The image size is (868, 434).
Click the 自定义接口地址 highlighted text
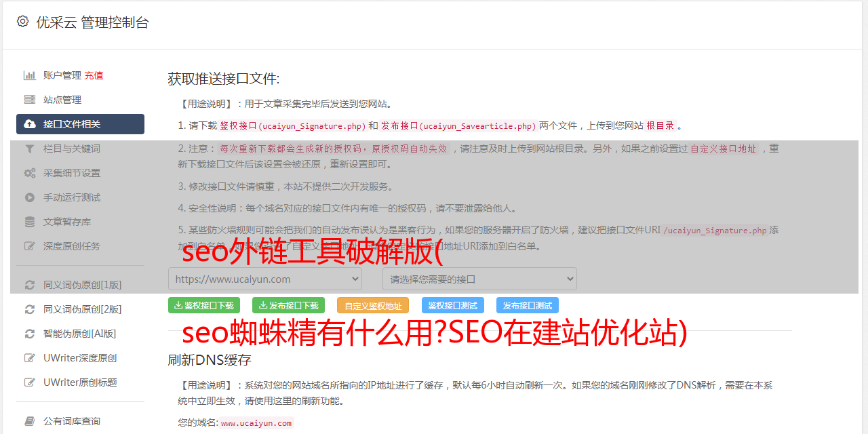tap(724, 149)
